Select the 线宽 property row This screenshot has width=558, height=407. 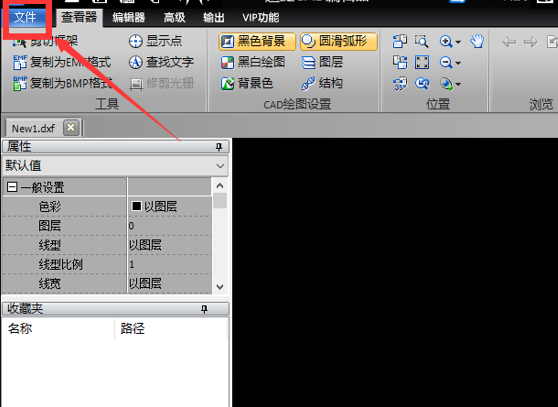click(107, 284)
